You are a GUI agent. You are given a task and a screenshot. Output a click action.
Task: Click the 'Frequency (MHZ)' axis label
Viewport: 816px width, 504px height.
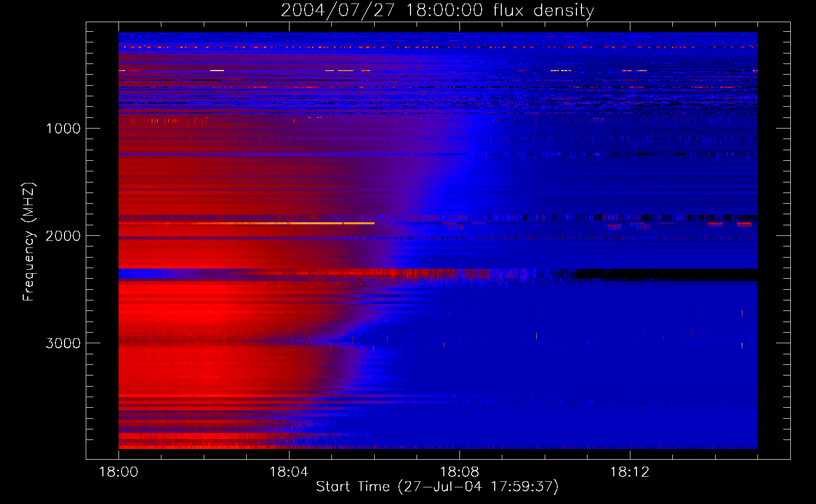pos(29,242)
